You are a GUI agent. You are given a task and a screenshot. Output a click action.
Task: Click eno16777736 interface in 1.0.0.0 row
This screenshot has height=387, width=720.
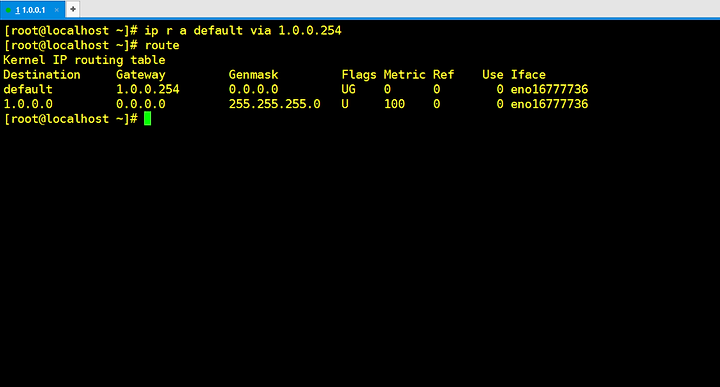[549, 104]
